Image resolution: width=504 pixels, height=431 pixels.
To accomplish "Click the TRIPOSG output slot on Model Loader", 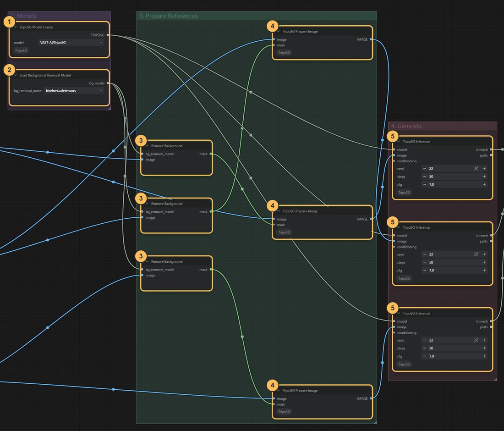I will pyautogui.click(x=108, y=35).
